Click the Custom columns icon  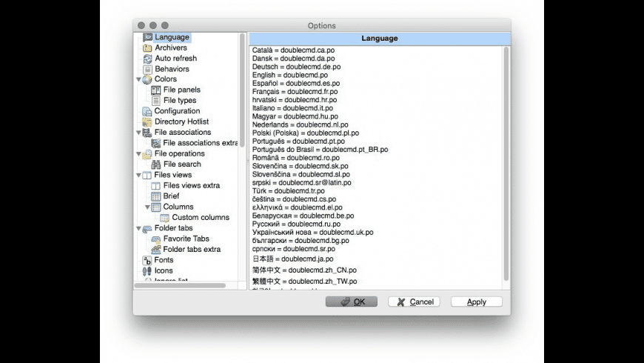164,218
